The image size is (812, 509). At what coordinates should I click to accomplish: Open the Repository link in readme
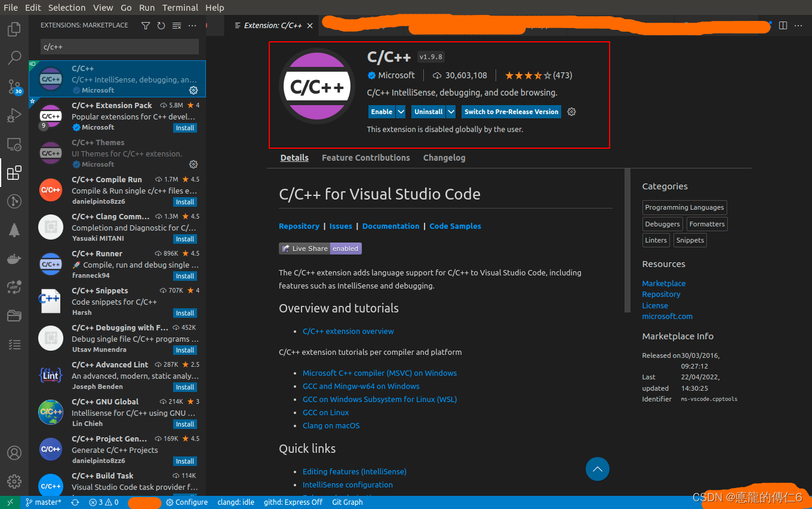click(x=299, y=226)
